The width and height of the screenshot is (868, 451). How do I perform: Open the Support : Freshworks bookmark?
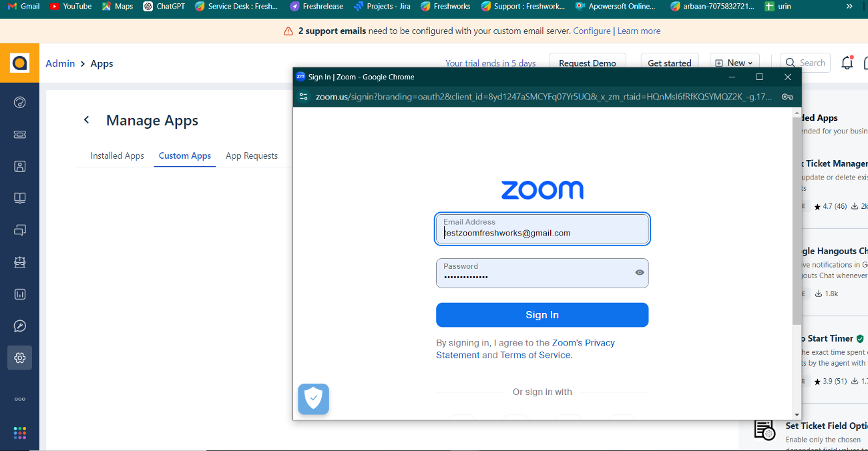click(522, 6)
